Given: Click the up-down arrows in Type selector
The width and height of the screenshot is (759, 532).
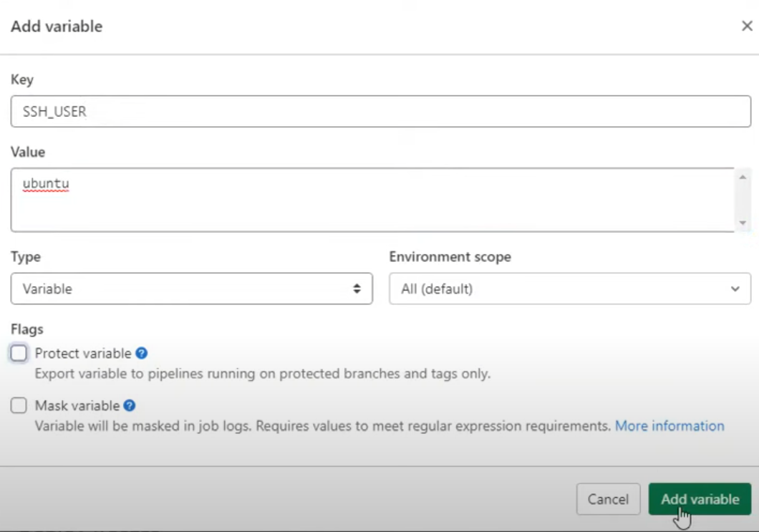Looking at the screenshot, I should coord(357,289).
